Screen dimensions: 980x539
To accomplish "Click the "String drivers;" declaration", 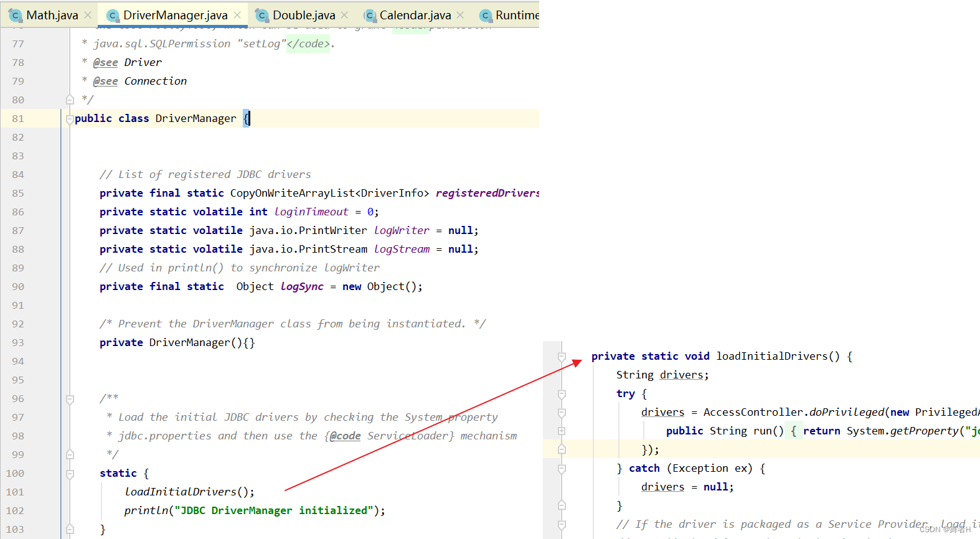I will [x=662, y=375].
